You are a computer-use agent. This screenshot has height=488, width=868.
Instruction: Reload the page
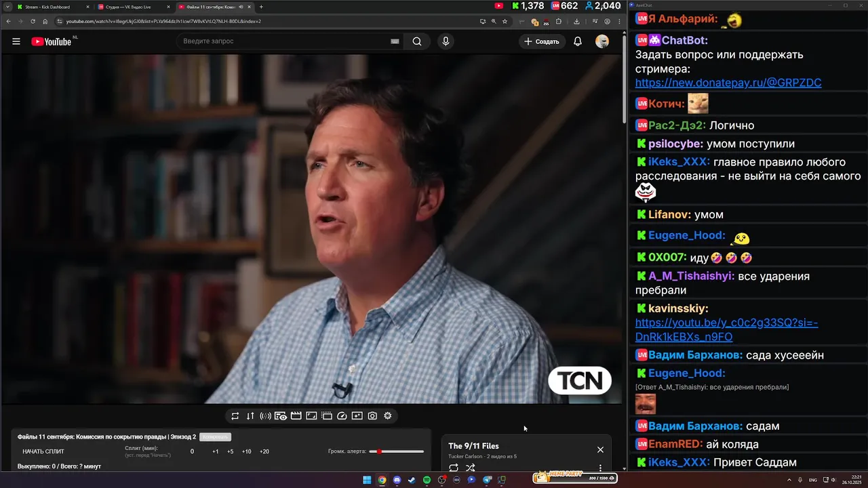point(33,21)
